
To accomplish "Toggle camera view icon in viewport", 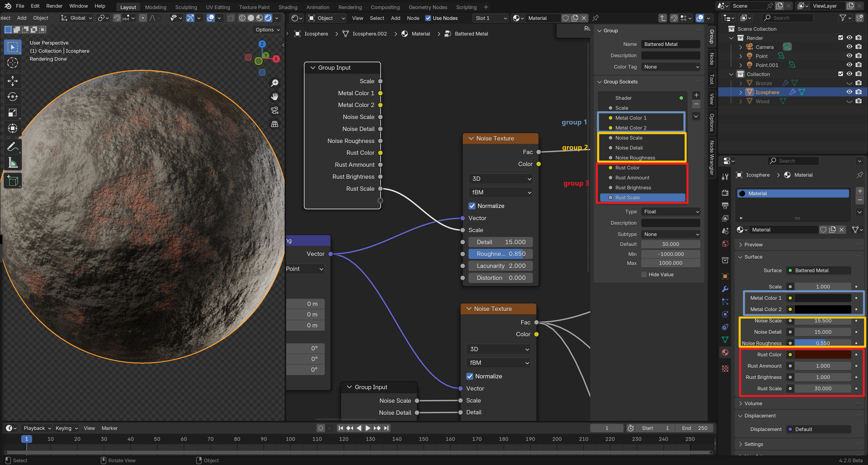I will pos(275,110).
